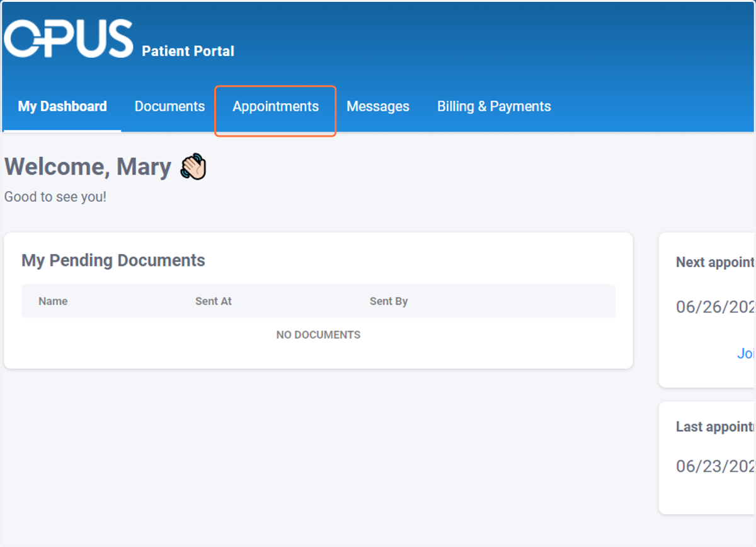Switch to the Documents tab
This screenshot has height=547, width=756.
click(169, 107)
